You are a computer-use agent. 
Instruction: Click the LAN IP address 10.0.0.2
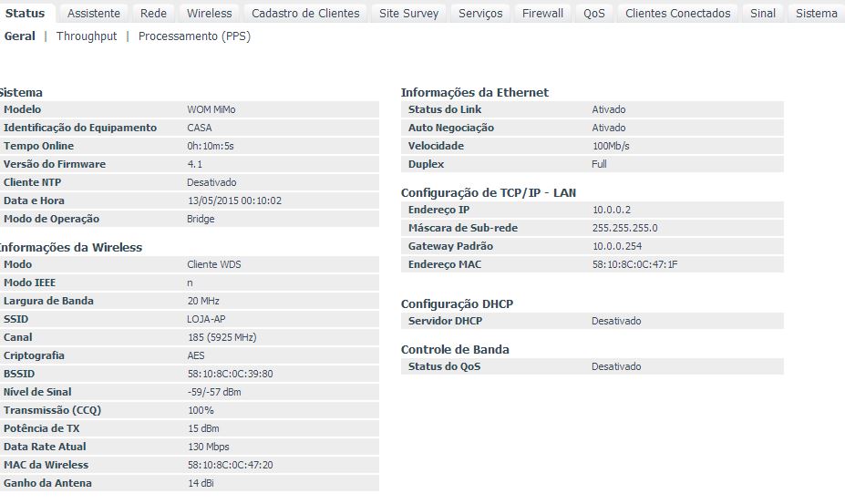pyautogui.click(x=611, y=210)
